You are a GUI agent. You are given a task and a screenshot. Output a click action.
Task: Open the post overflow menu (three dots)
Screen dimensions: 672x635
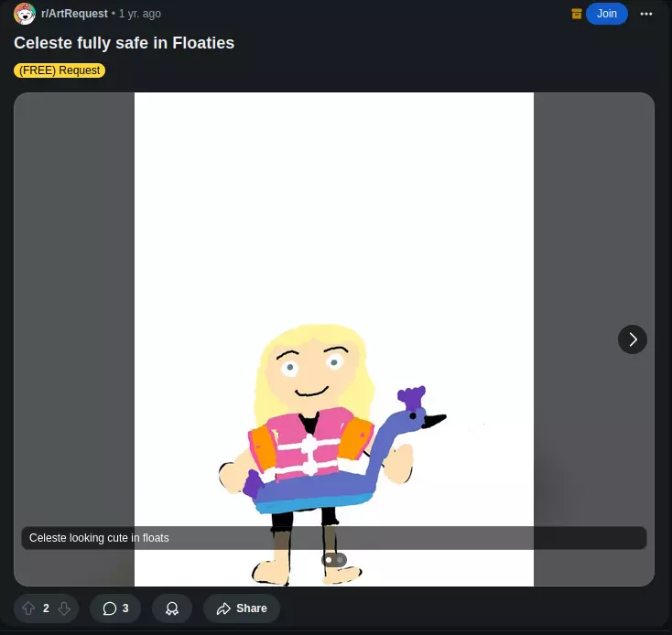click(x=645, y=14)
